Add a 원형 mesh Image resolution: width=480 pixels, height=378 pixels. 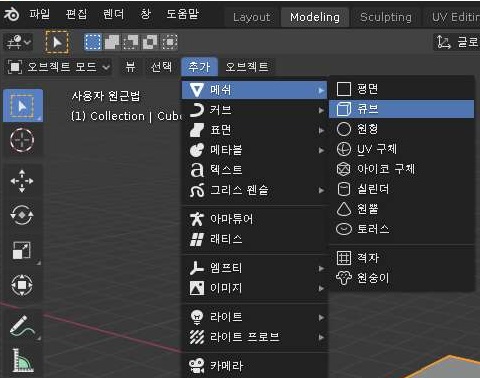(x=401, y=129)
